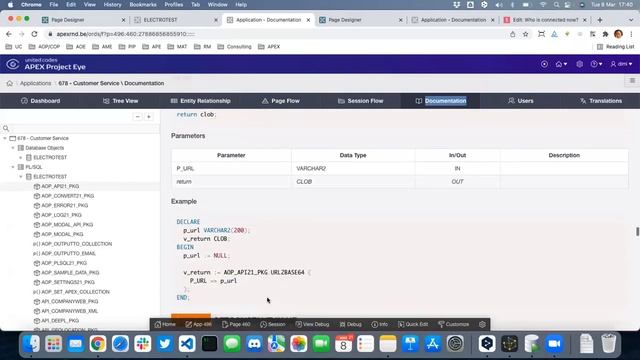Open Session in developer toolbar
Viewport: 640px width, 360px height.
click(x=273, y=324)
